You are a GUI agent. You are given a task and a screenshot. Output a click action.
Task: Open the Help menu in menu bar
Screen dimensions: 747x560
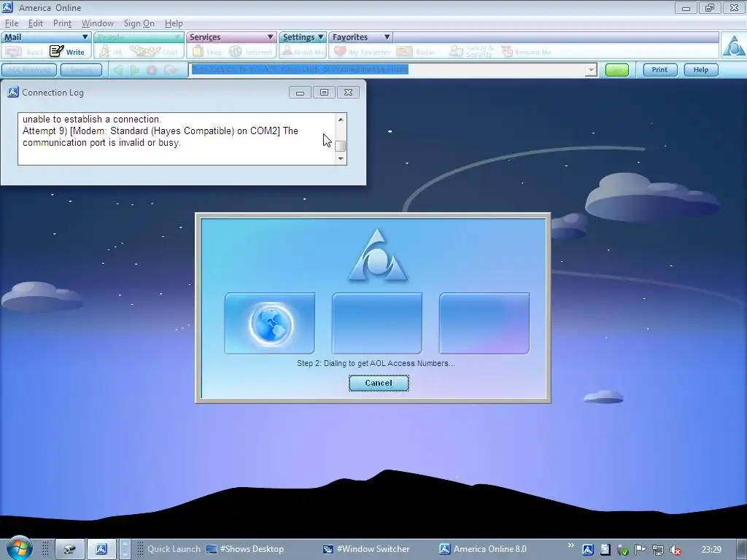pyautogui.click(x=174, y=23)
